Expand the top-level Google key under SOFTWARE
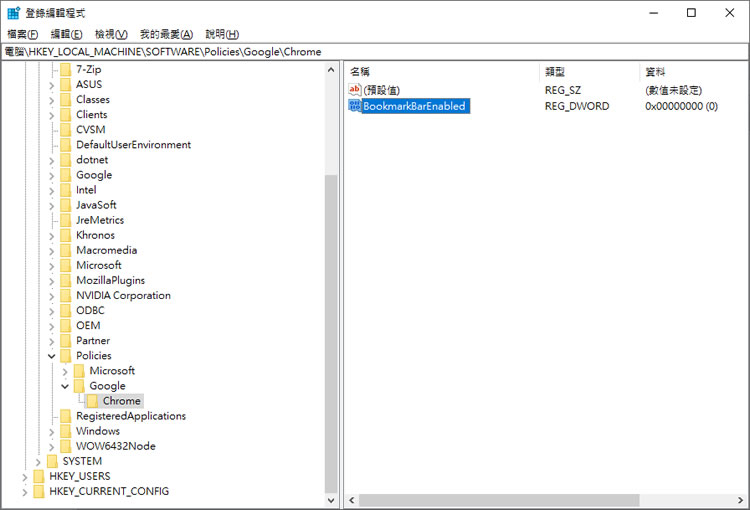Viewport: 750px width, 510px height. pyautogui.click(x=52, y=176)
